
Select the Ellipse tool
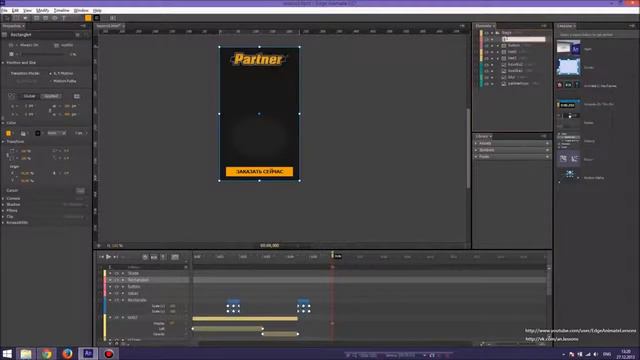[x=54, y=18]
